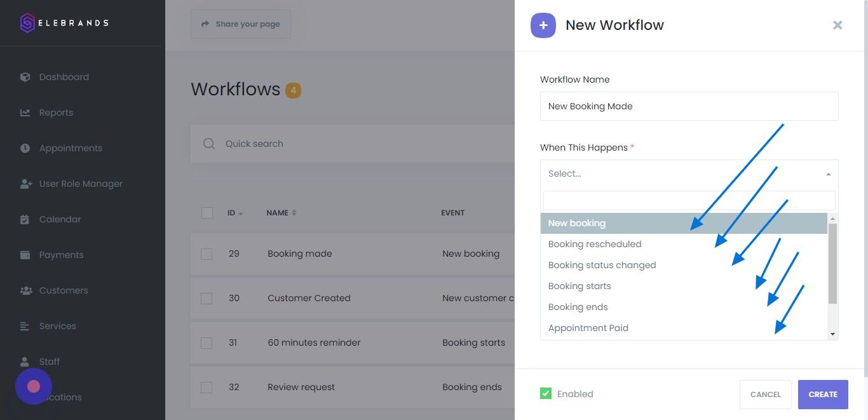Open Payments in the sidebar
This screenshot has width=868, height=420.
point(61,255)
